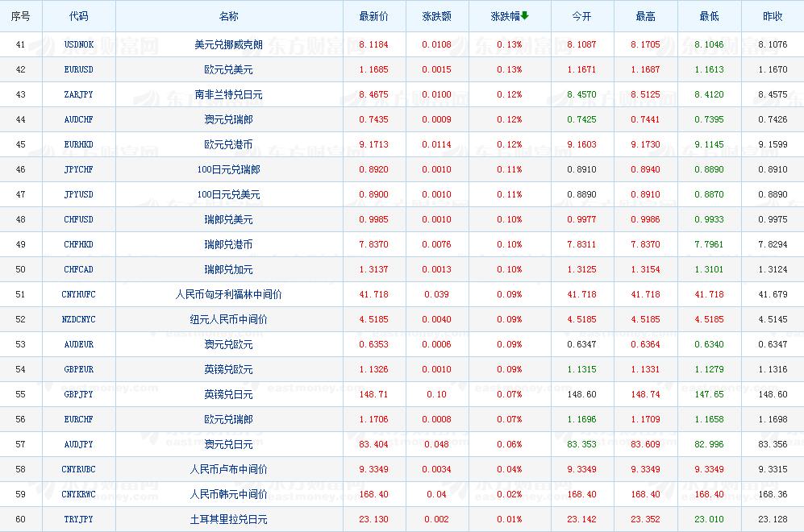Open the NZDCNYC code link
804x532 pixels.
coord(79,319)
